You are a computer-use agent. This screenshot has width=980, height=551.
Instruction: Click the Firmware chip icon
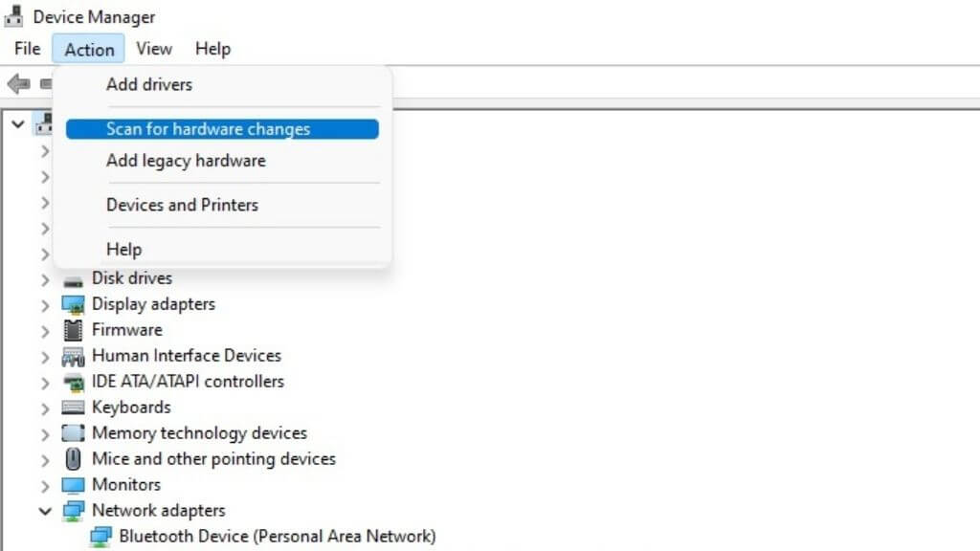click(x=73, y=330)
